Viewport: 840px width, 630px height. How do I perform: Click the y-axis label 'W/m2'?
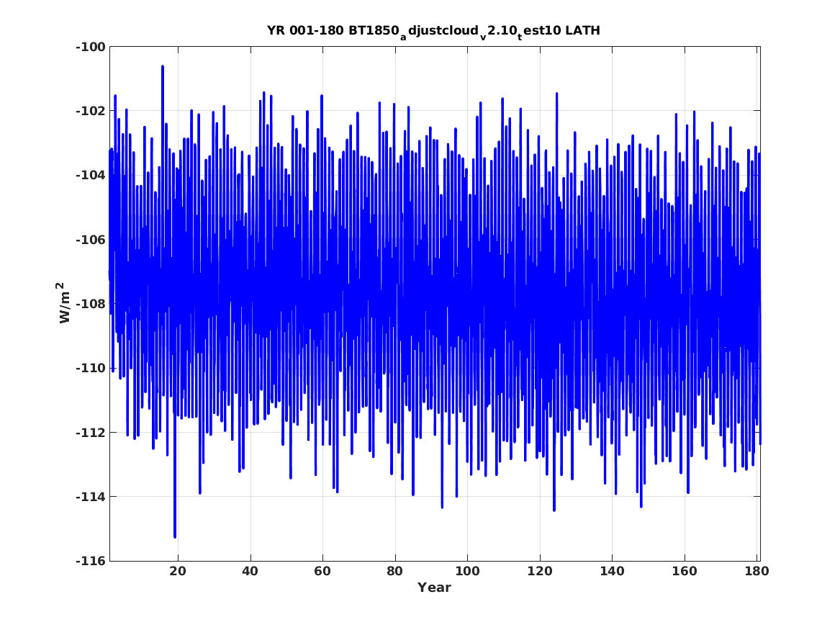64,303
